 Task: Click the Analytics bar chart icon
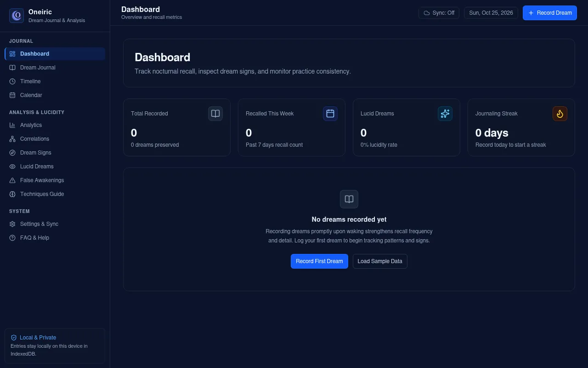(x=12, y=125)
